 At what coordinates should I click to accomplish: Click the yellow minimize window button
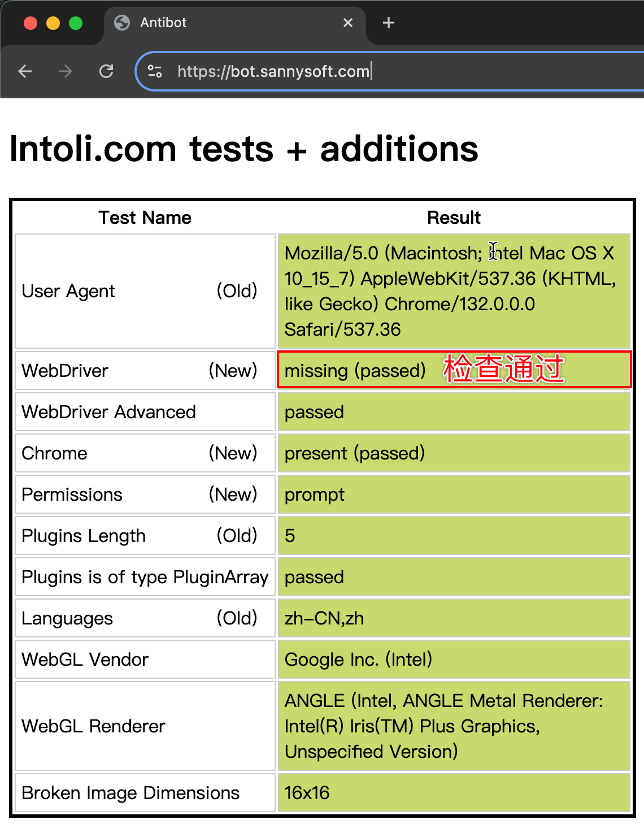point(53,23)
